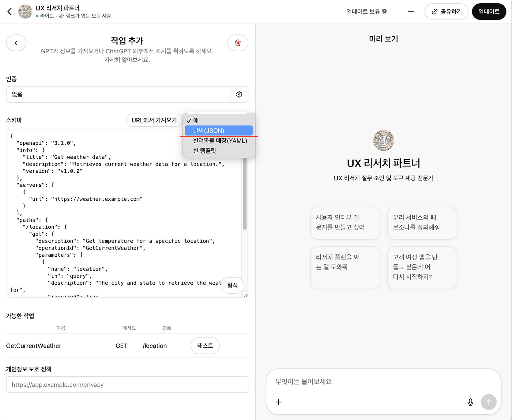Run the GetCurrentWeather 테스트 button
512x420 pixels.
click(205, 346)
